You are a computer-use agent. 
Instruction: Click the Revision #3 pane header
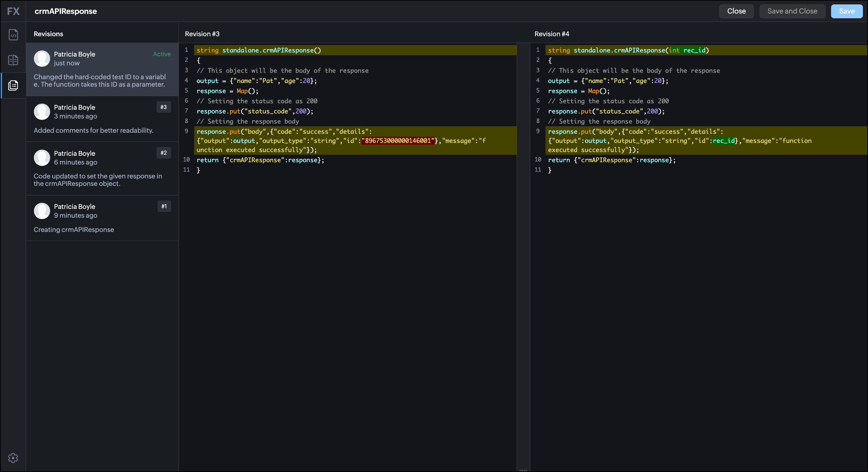click(202, 34)
